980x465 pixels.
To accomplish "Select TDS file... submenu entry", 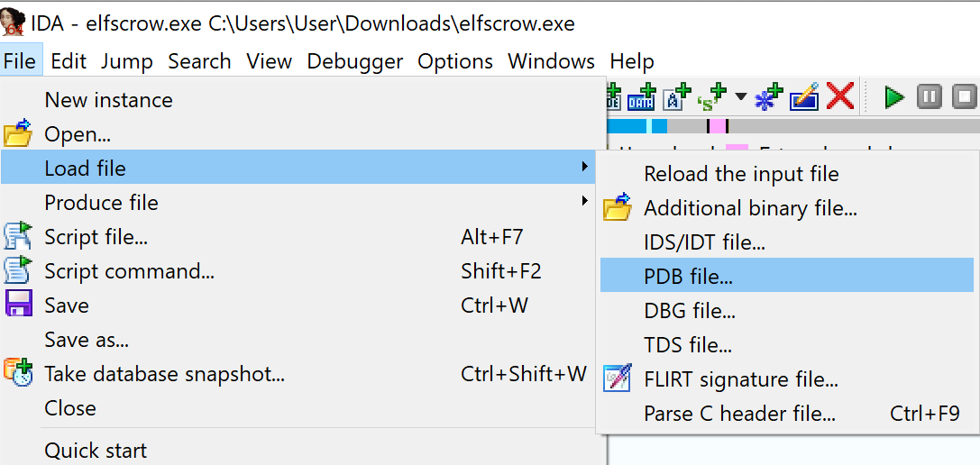I will point(787,344).
